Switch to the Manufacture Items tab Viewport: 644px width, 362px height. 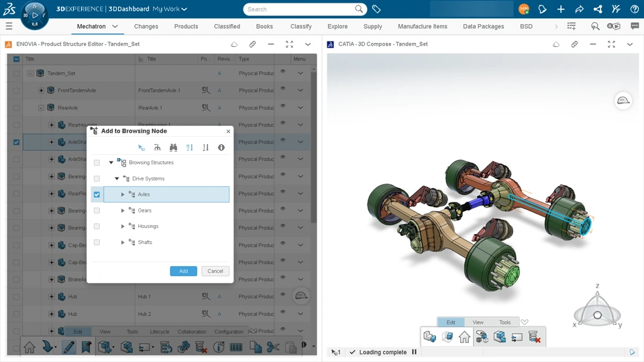pyautogui.click(x=422, y=26)
